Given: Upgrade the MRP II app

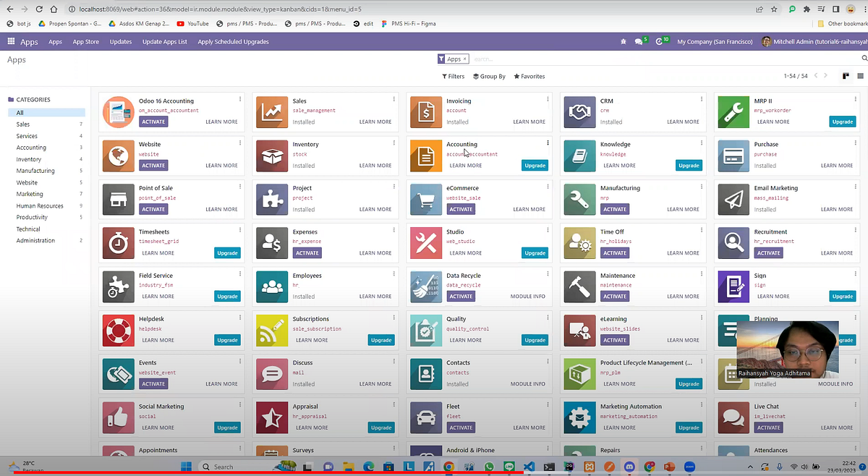Looking at the screenshot, I should pos(843,122).
